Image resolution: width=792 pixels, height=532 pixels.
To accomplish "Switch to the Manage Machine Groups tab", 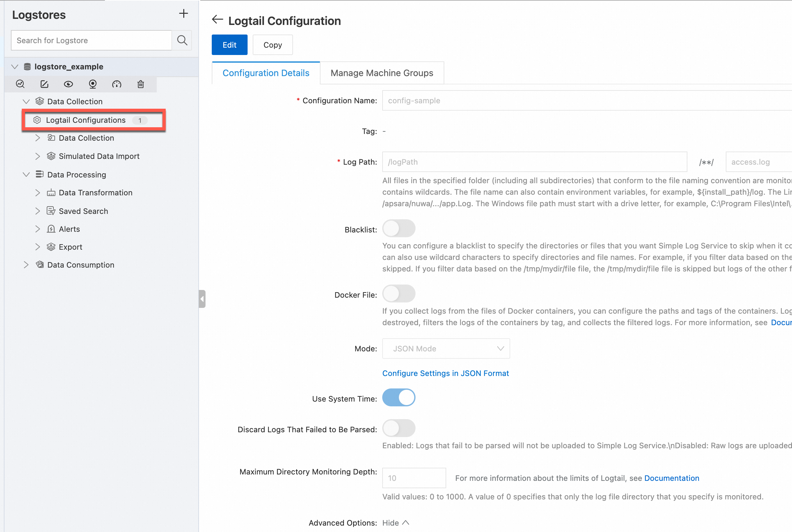I will [382, 73].
